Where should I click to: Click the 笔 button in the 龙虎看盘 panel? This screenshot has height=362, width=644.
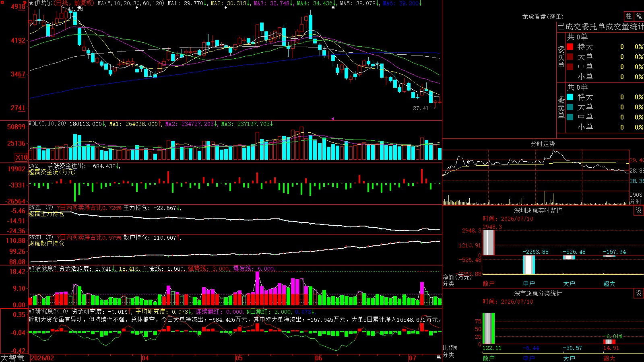coord(639,16)
